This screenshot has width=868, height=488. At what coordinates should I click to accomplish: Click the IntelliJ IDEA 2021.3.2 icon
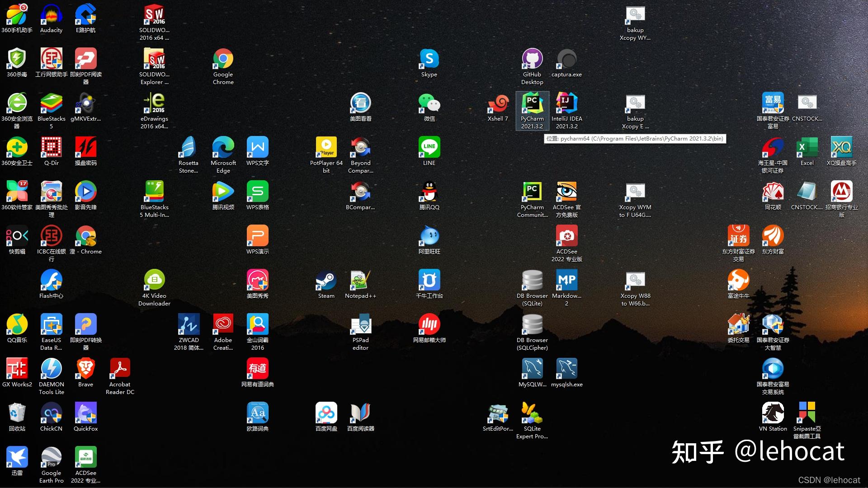[566, 104]
